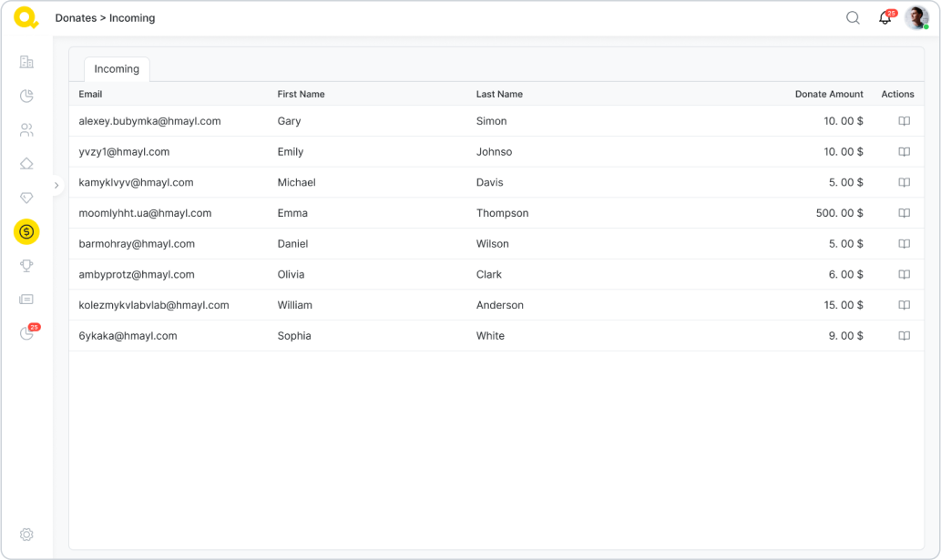Open sidebar chart icon with 25 badge
This screenshot has height=560, width=941.
(26, 333)
